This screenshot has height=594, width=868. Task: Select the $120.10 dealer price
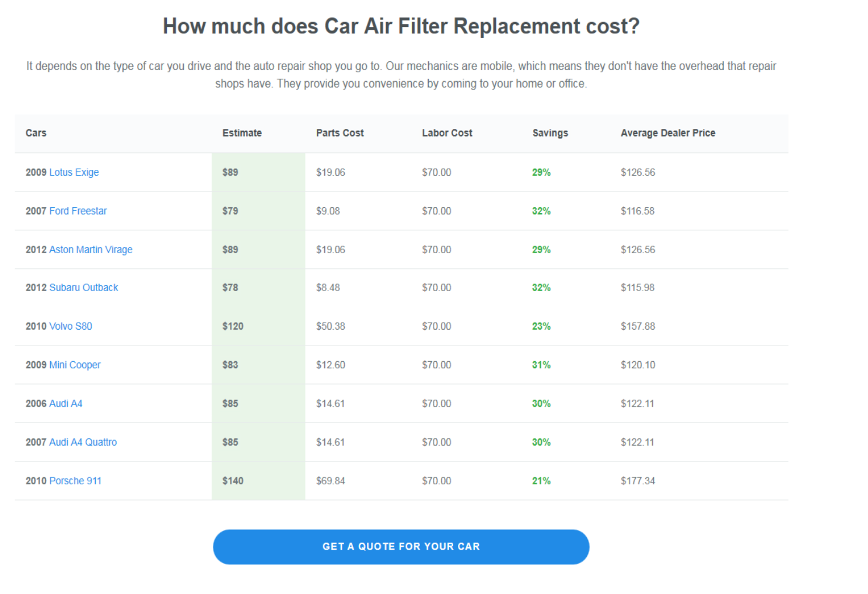[638, 365]
